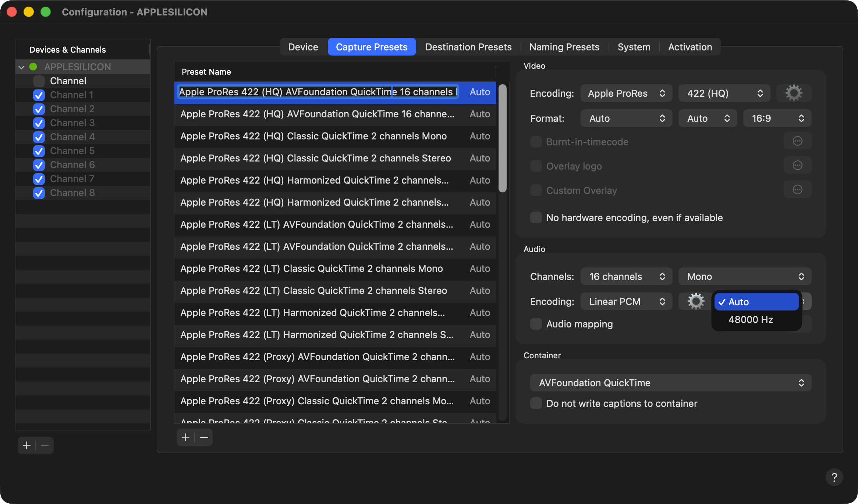858x504 pixels.
Task: Click the Devices & Channels column header
Action: pos(82,50)
